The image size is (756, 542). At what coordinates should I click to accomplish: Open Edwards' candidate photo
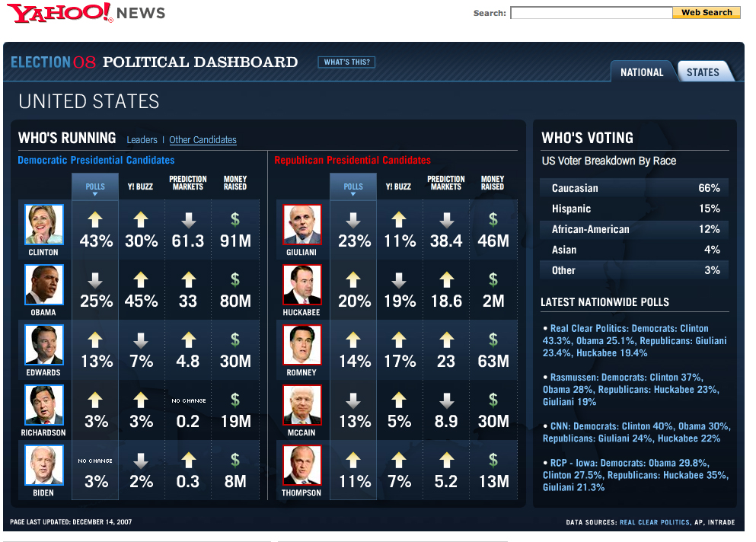pyautogui.click(x=44, y=345)
